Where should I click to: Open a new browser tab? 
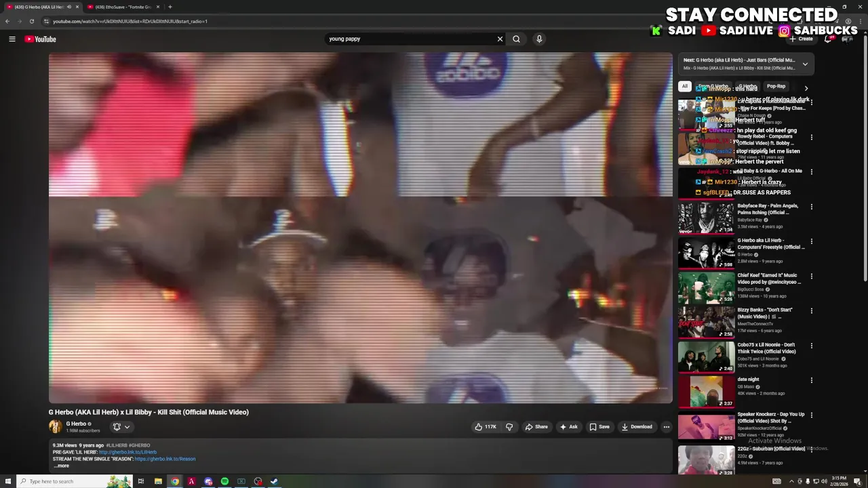point(170,7)
